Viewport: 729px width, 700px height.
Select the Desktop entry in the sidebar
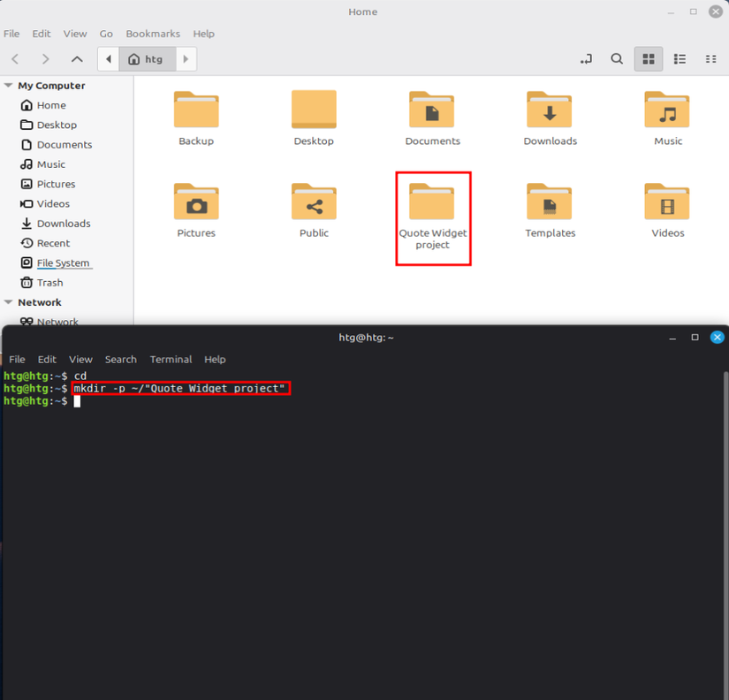(x=53, y=125)
